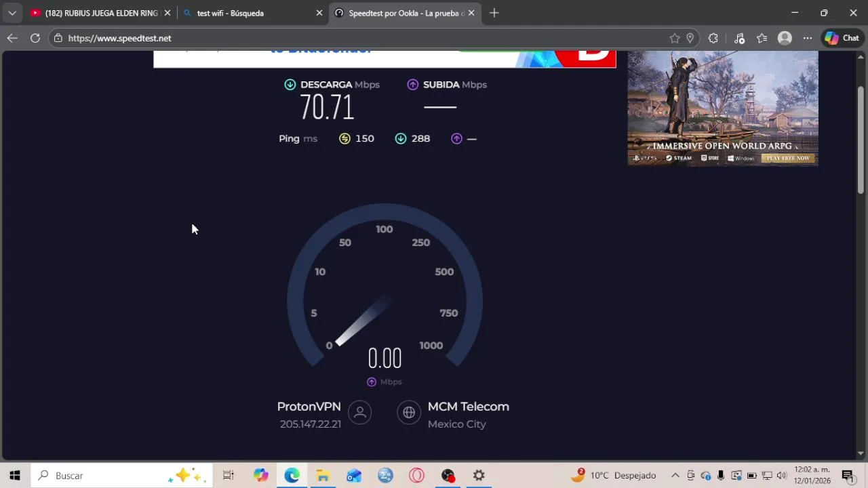Open the browser profile avatar
This screenshot has height=488, width=868.
pyautogui.click(x=785, y=38)
